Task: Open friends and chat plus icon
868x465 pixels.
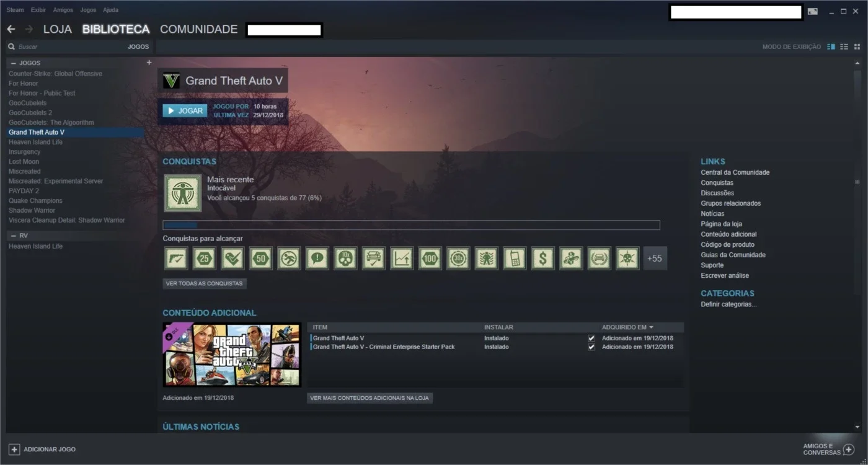Action: pyautogui.click(x=849, y=449)
